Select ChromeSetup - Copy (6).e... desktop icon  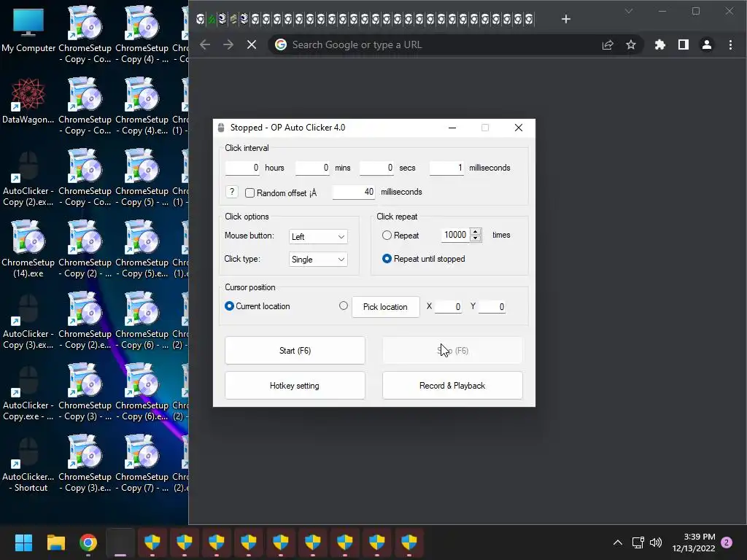tap(142, 392)
